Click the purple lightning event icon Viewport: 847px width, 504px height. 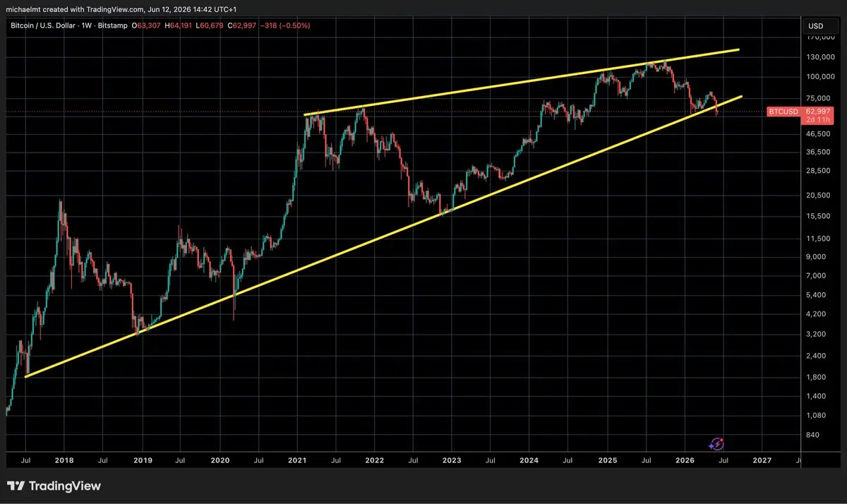[x=717, y=443]
